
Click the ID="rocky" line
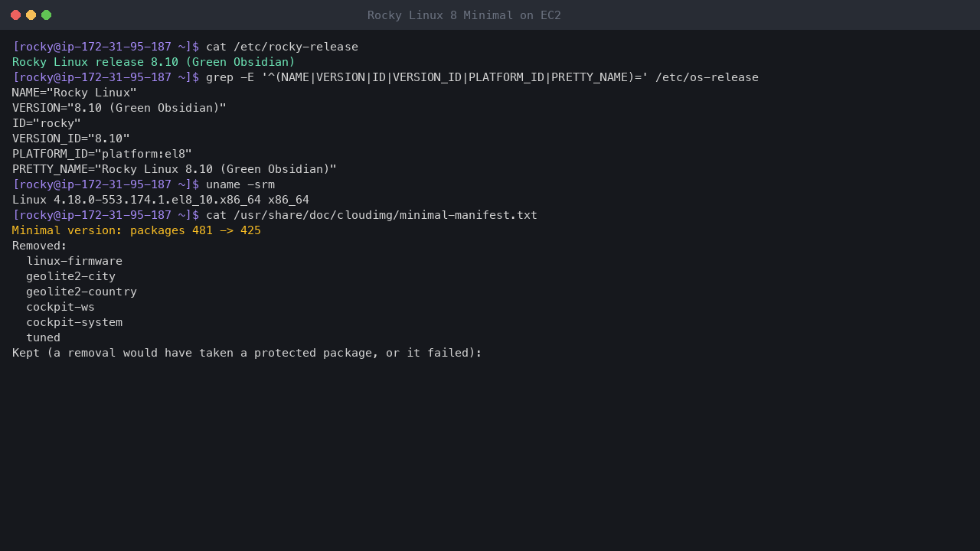(47, 123)
